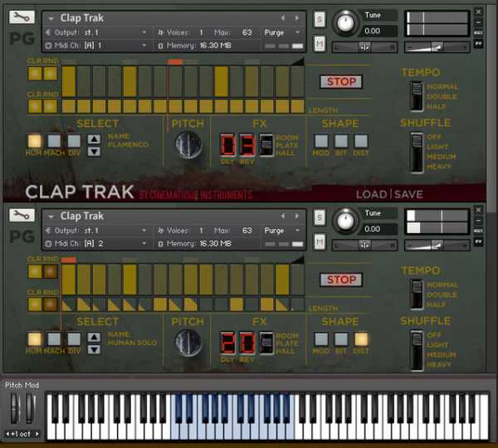Click the PITCH knob in top instrument
498x448 pixels.
coord(188,145)
